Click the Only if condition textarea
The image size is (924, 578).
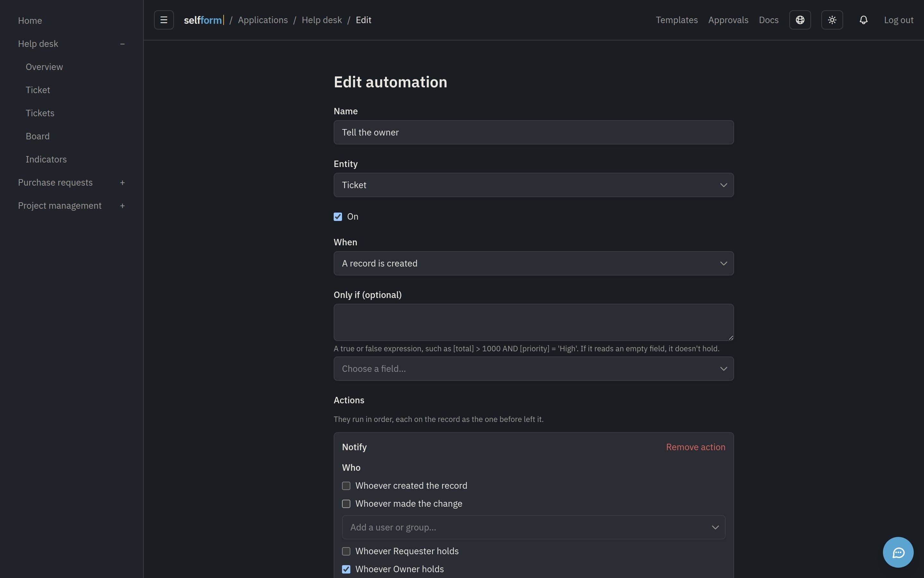click(534, 322)
